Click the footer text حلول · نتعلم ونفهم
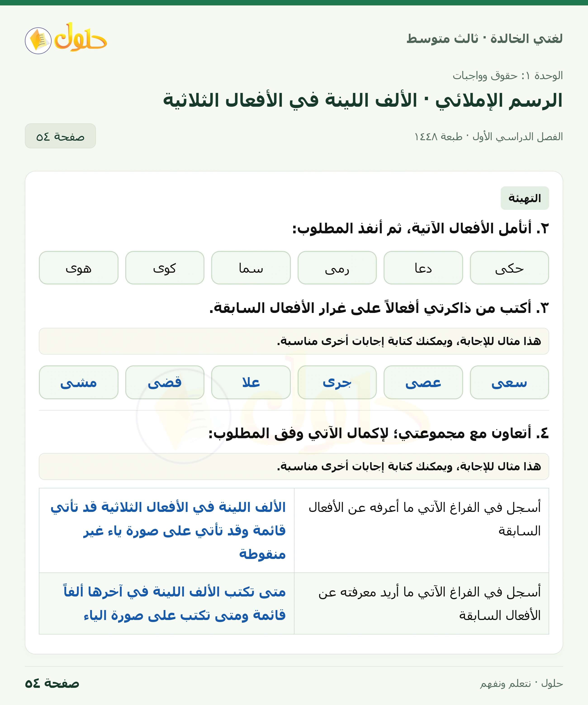The height and width of the screenshot is (705, 588). click(x=521, y=684)
